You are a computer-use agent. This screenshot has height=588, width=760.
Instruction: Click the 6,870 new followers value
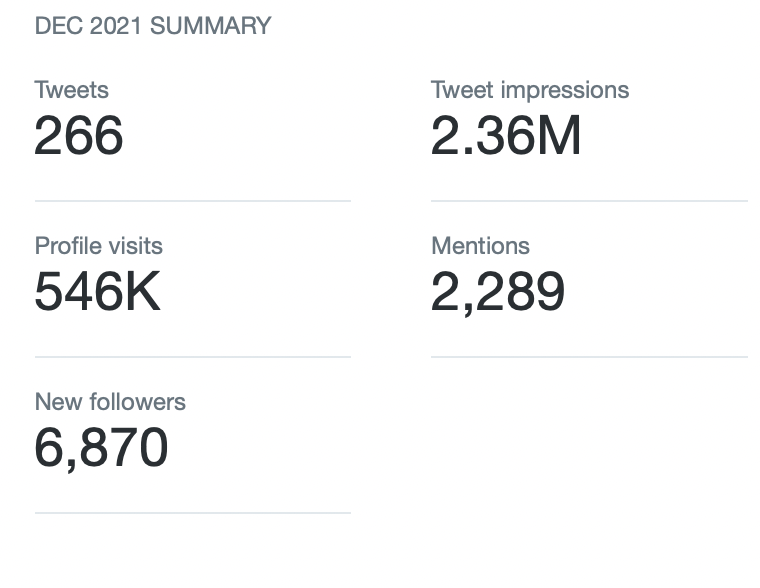coord(101,448)
